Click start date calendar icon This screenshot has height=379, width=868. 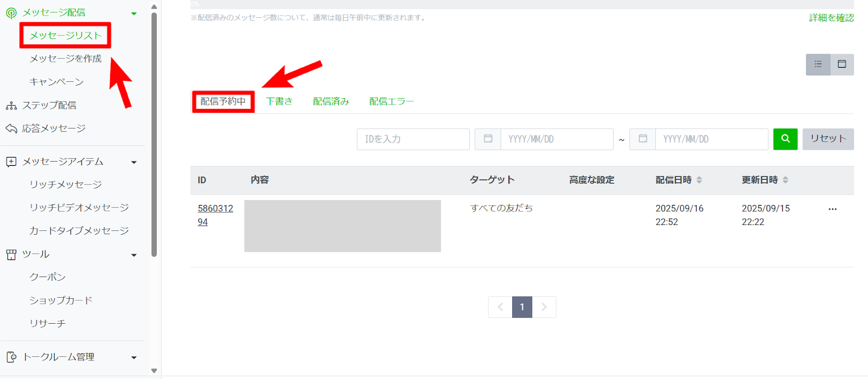coord(488,139)
